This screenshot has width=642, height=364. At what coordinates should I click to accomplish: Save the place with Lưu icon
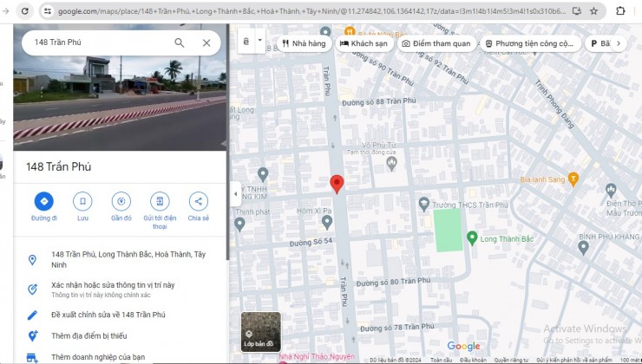[82, 201]
